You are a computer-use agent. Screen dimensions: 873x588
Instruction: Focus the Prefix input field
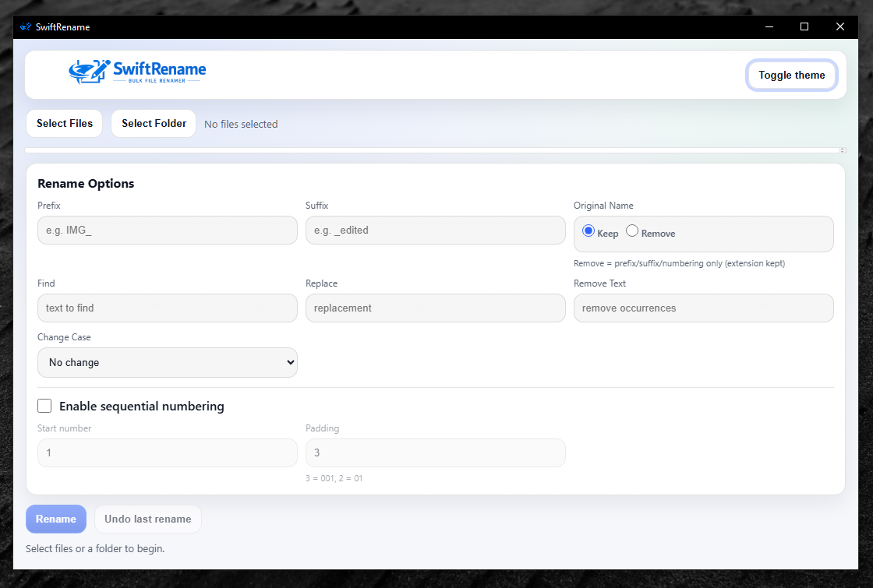click(168, 231)
